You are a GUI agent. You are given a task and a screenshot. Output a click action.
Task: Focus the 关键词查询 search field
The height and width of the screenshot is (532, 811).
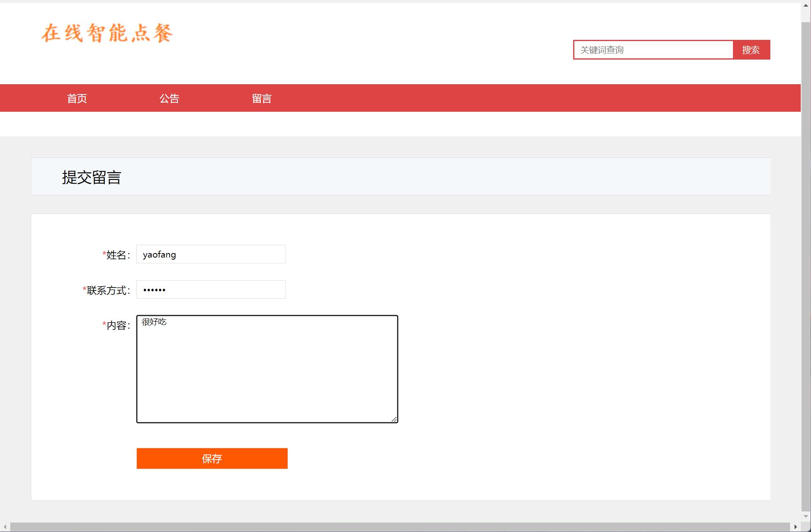[x=653, y=50]
